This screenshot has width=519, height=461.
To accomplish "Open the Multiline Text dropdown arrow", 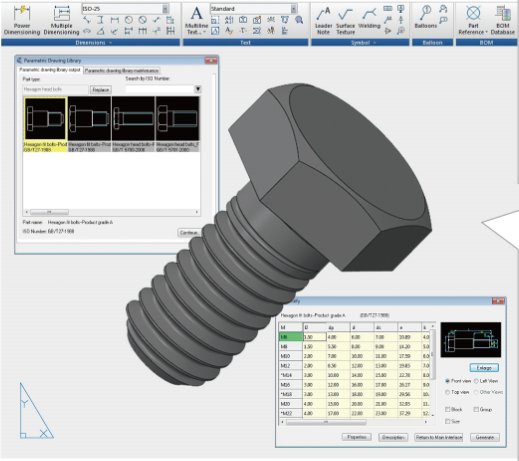I will (204, 32).
